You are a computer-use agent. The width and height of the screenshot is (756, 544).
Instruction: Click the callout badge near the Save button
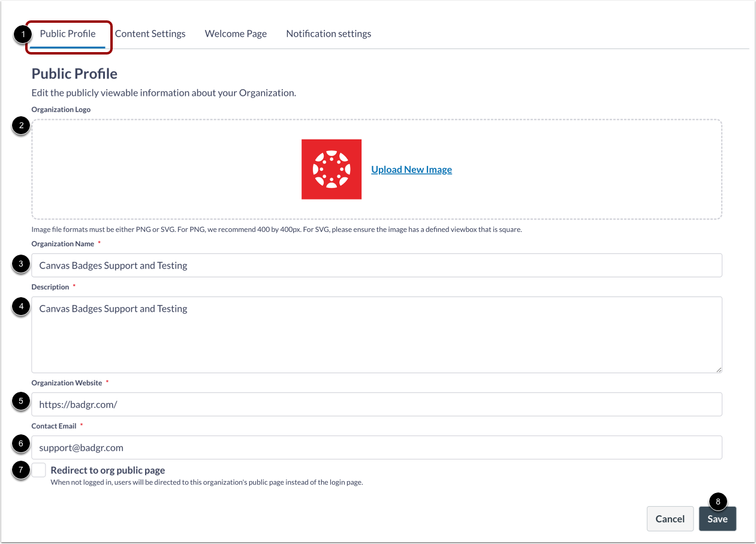(718, 501)
